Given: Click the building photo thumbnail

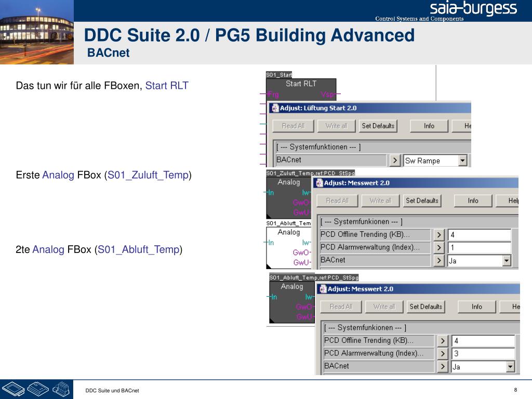Looking at the screenshot, I should click(37, 32).
